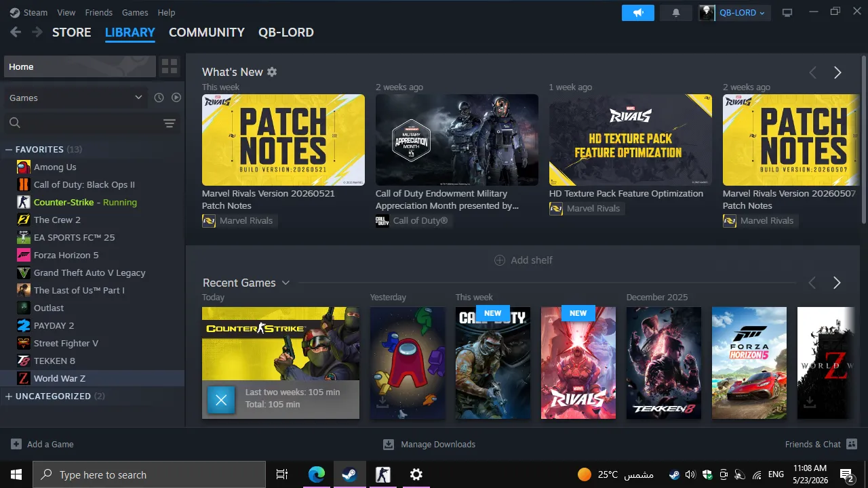The image size is (868, 488).
Task: Collapse the FAVORITES category
Action: tap(9, 149)
